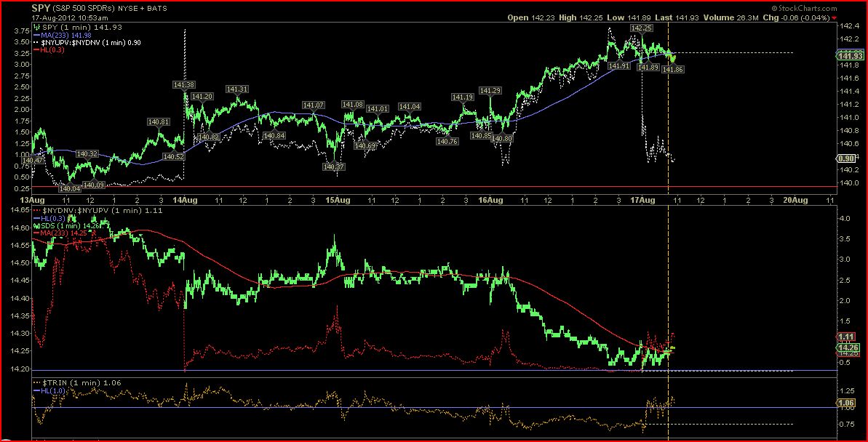This screenshot has width=868, height=442.
Task: Click the 140.47 price label near 13Aug open
Action: [x=33, y=161]
